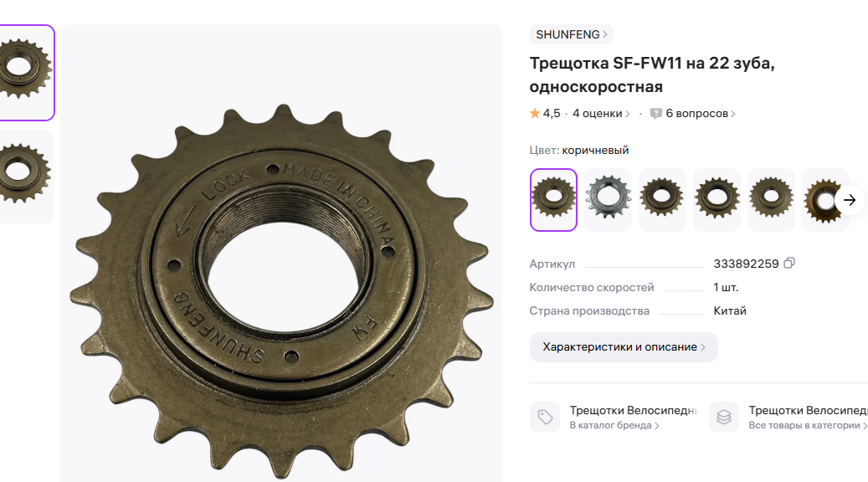Open the 6 вопросов link
The image size is (868, 482).
[x=701, y=114]
